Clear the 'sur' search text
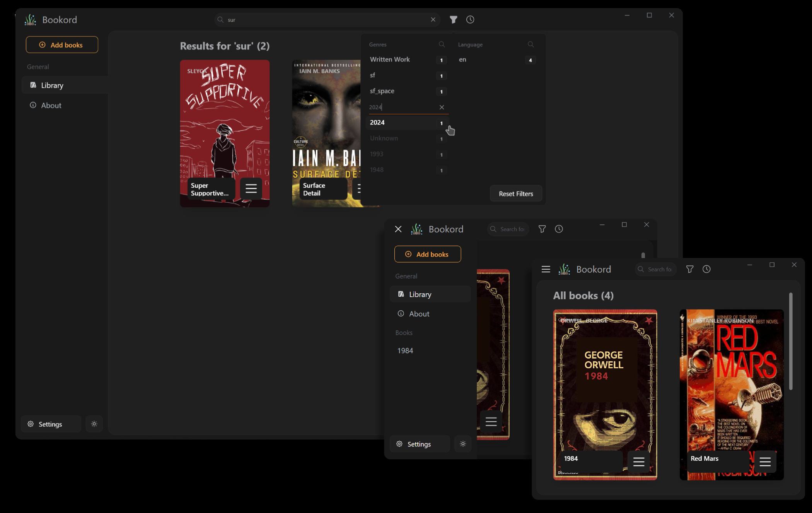 [433, 20]
